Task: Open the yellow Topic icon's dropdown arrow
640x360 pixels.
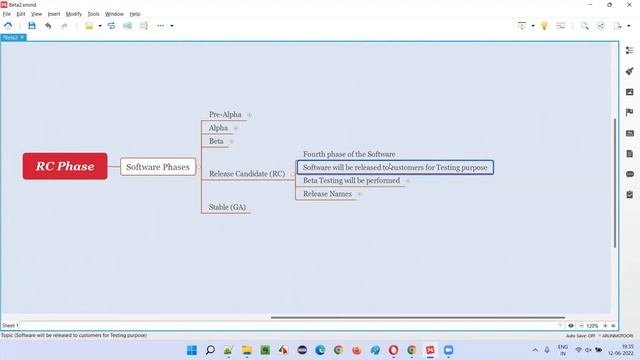Action: [100, 26]
